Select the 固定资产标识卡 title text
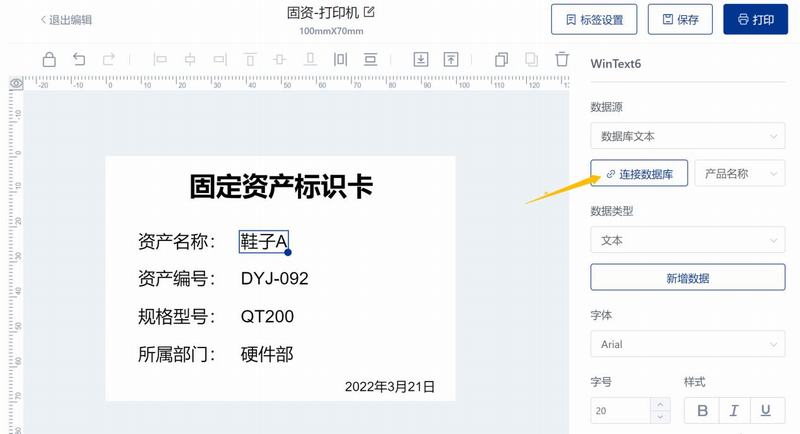Viewport: 800px width, 434px height. pos(281,186)
